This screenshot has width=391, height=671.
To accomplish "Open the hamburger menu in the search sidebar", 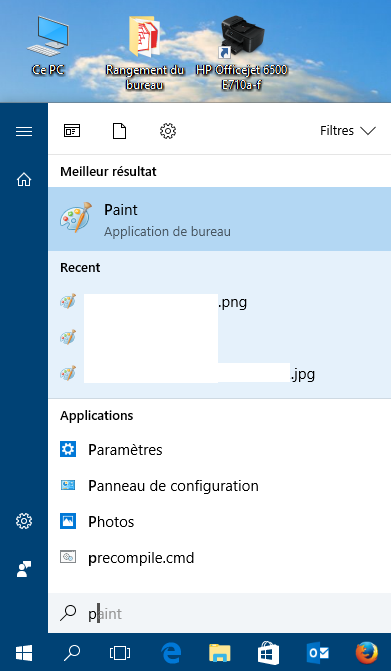I will (24, 131).
